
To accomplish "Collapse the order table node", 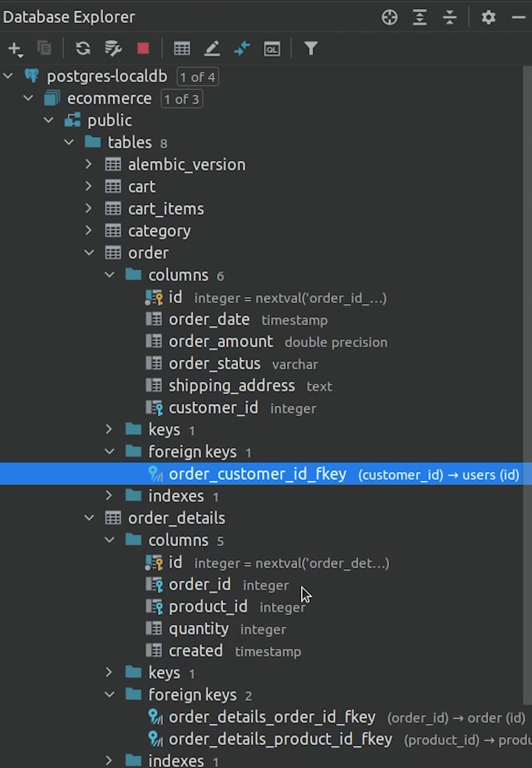I will 89,253.
